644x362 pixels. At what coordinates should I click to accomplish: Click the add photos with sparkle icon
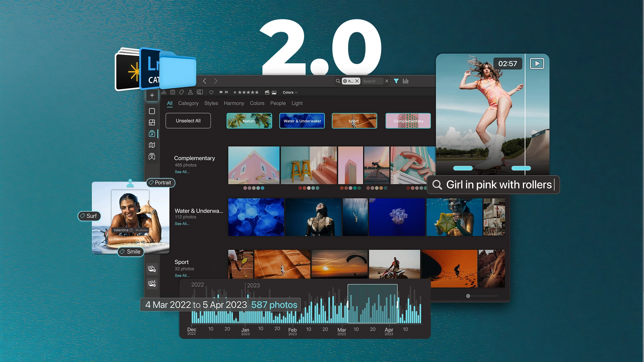pos(152,284)
